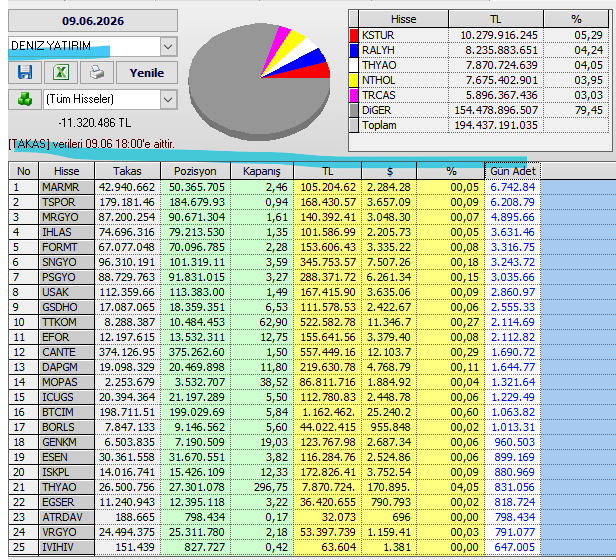The height and width of the screenshot is (560, 616).
Task: Sort by the Pozisyon column header
Action: click(195, 171)
